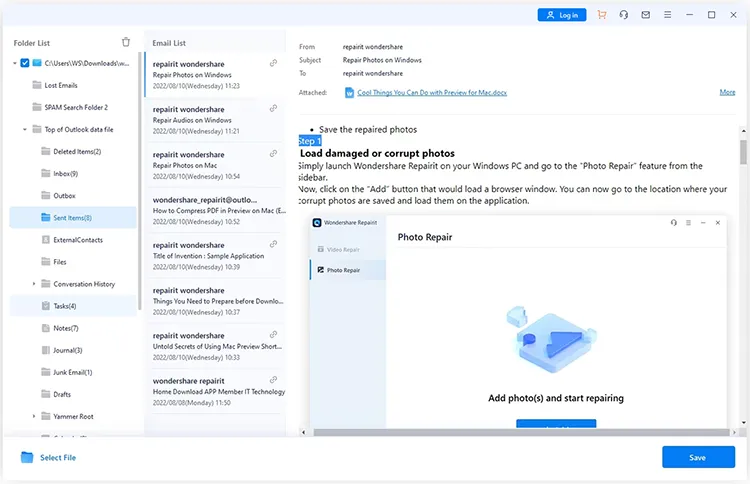Toggle the checkbox for C:\Users\WS\Downloads file

(25, 63)
